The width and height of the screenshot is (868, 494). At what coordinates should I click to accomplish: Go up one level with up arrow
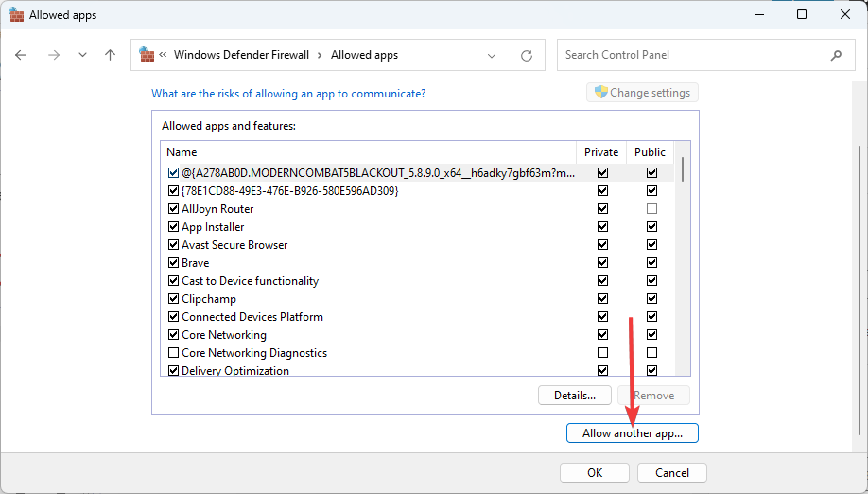tap(111, 55)
